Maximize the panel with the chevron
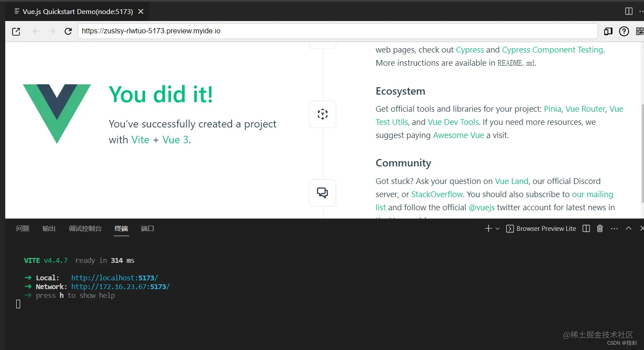The width and height of the screenshot is (644, 350). click(x=628, y=229)
